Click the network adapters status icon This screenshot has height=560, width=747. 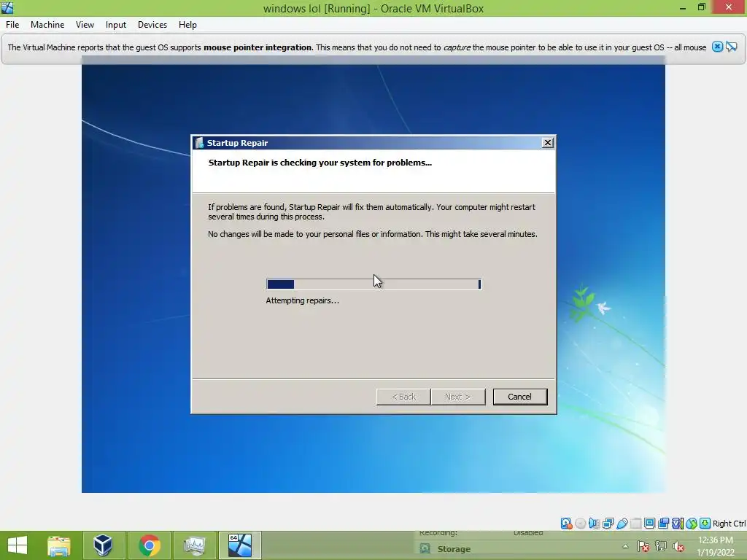point(608,524)
